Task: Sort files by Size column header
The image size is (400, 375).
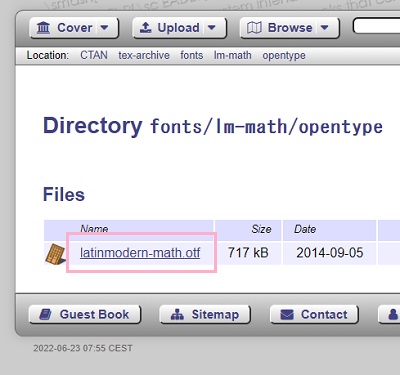Action: (x=261, y=229)
